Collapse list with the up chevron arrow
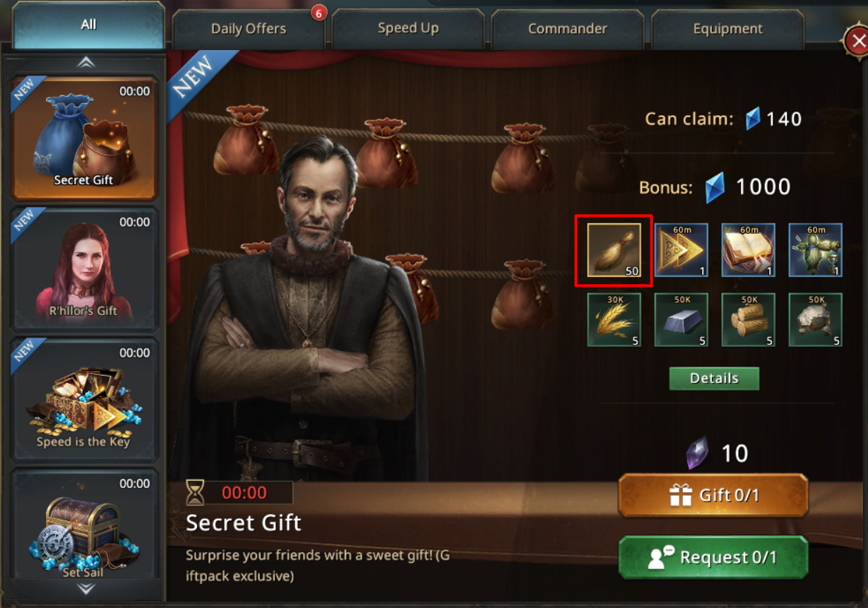This screenshot has width=868, height=608. pos(86,62)
